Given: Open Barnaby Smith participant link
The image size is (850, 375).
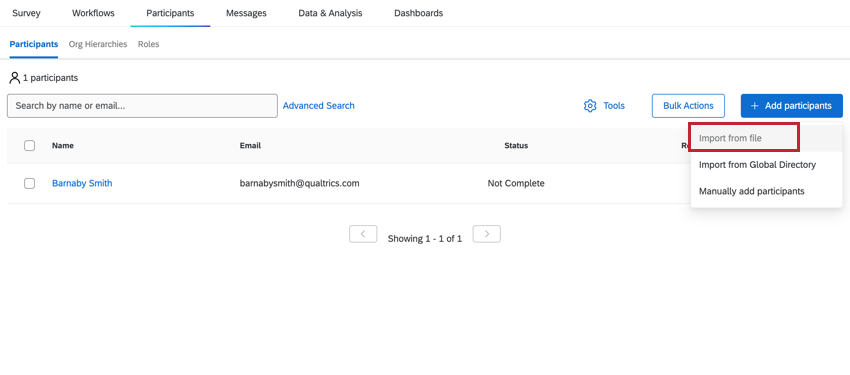Looking at the screenshot, I should pos(82,184).
